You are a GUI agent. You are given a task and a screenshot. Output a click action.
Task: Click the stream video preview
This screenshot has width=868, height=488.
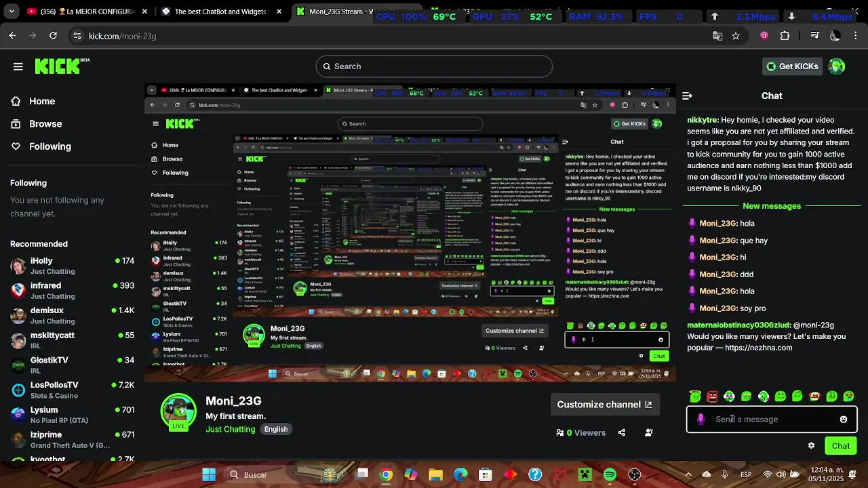(x=410, y=232)
